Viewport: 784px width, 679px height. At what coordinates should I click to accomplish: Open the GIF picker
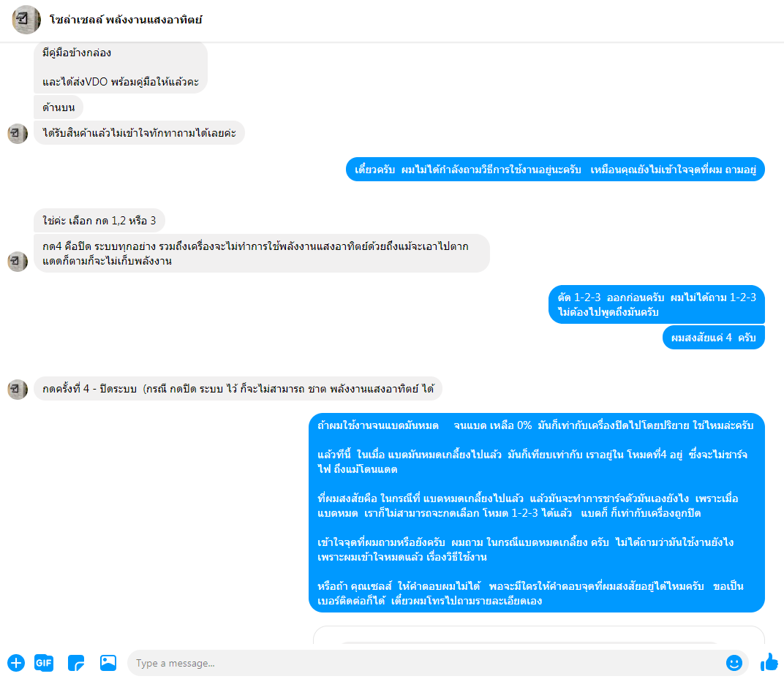coord(44,663)
